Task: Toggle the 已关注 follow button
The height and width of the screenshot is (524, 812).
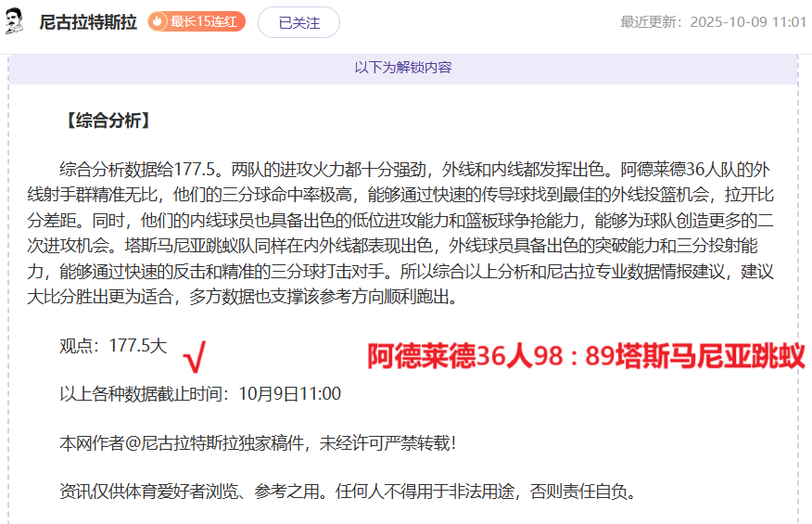Action: click(298, 22)
